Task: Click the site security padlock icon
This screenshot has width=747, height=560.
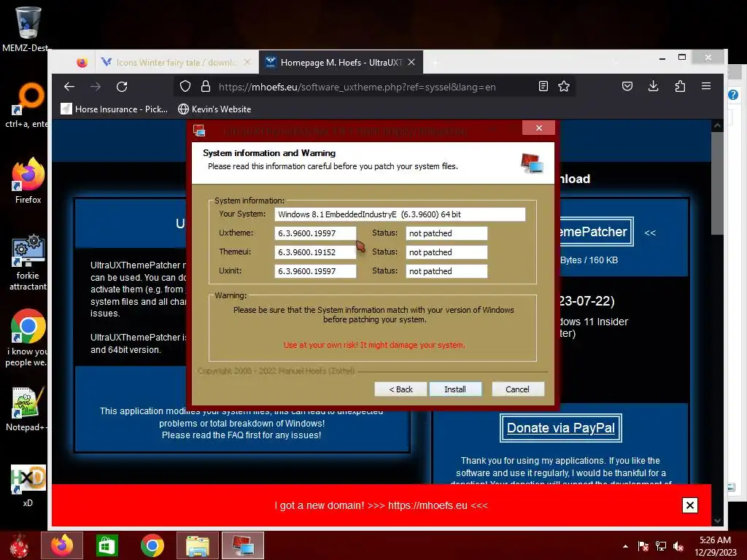Action: [205, 86]
